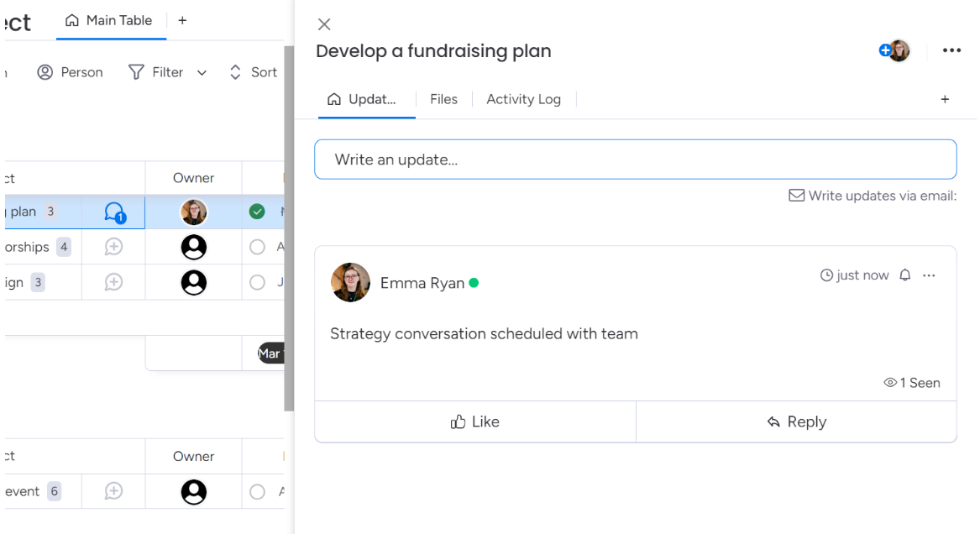Open the Sort options
Viewport: 980px width, 534px height.
(253, 73)
